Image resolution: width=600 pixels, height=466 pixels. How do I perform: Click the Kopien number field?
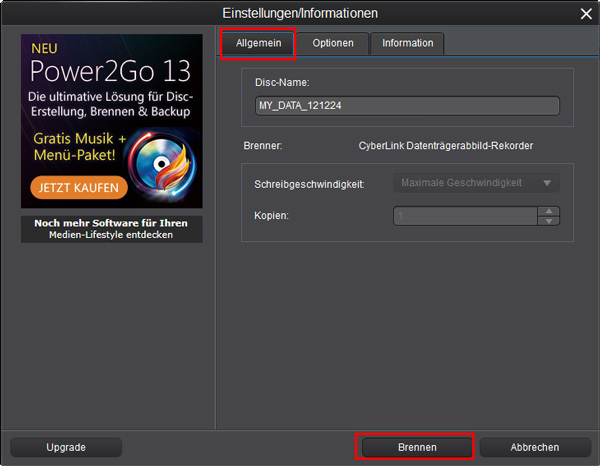pos(465,216)
